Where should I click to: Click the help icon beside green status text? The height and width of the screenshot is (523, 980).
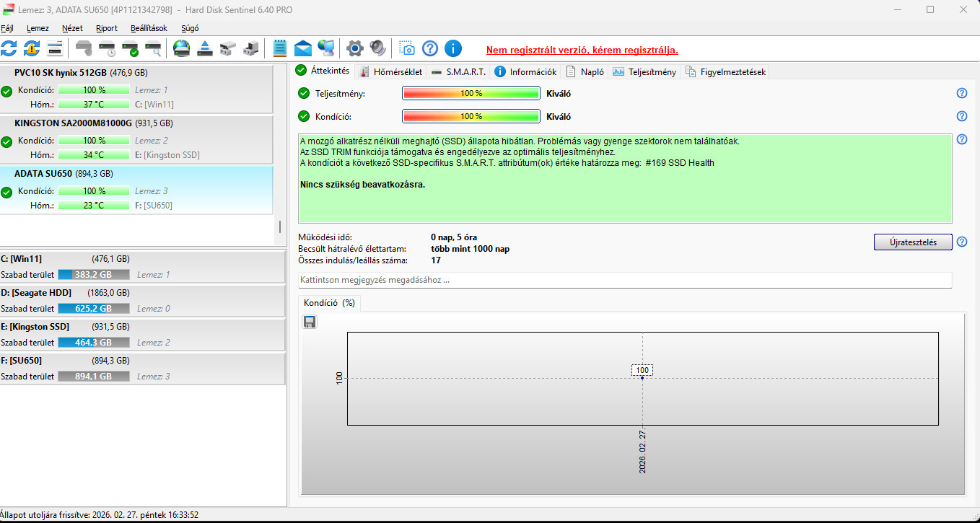click(x=962, y=139)
